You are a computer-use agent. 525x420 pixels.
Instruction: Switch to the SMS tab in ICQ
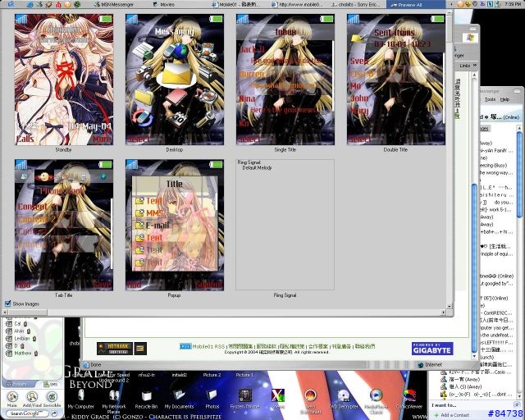pyautogui.click(x=52, y=384)
